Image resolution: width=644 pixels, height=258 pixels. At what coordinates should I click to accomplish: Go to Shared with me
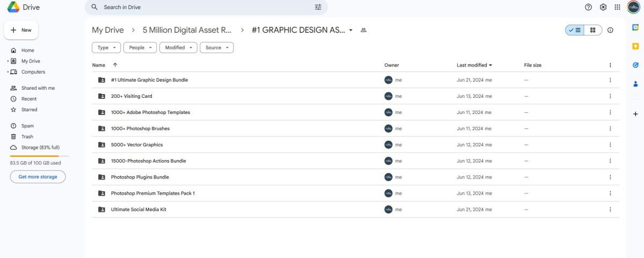point(38,88)
